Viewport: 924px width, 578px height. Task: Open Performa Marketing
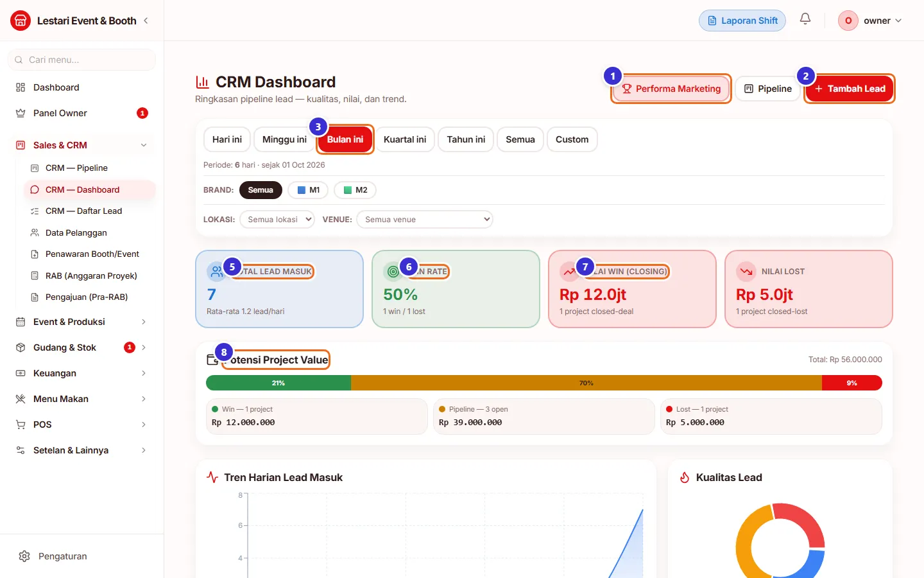coord(671,89)
